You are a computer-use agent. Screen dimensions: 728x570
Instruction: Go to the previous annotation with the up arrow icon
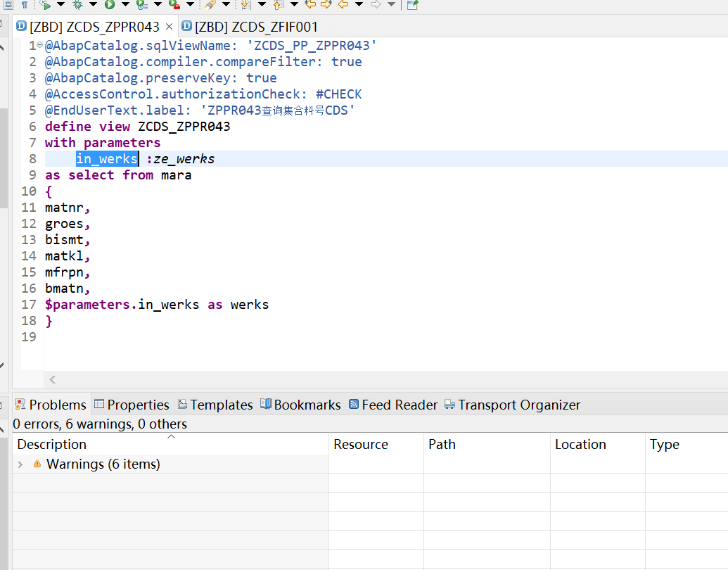[278, 5]
